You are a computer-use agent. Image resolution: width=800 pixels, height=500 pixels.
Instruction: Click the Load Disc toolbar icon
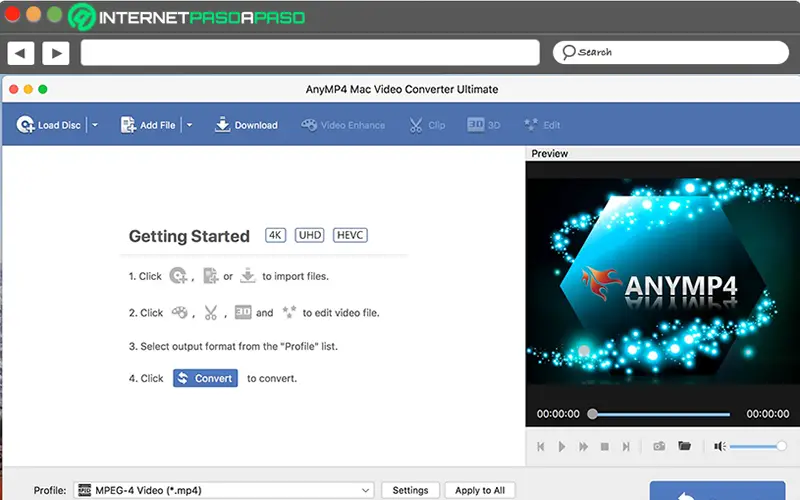[25, 124]
